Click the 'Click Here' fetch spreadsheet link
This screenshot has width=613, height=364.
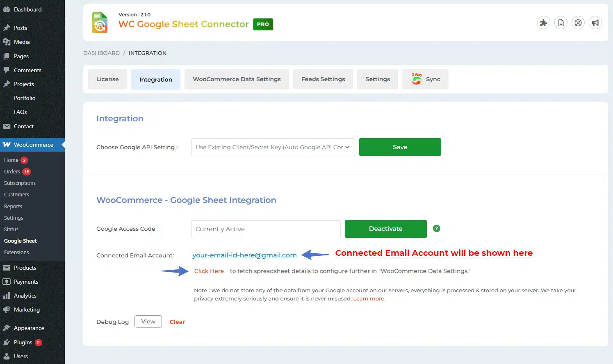pos(209,271)
